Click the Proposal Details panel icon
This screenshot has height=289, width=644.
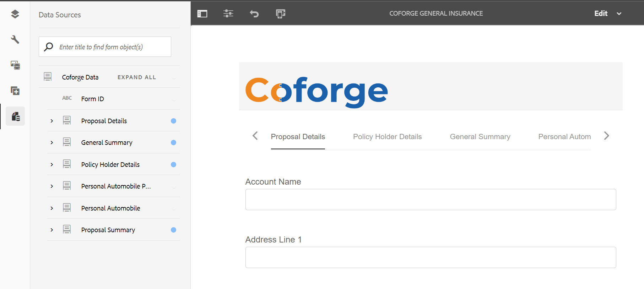[67, 120]
